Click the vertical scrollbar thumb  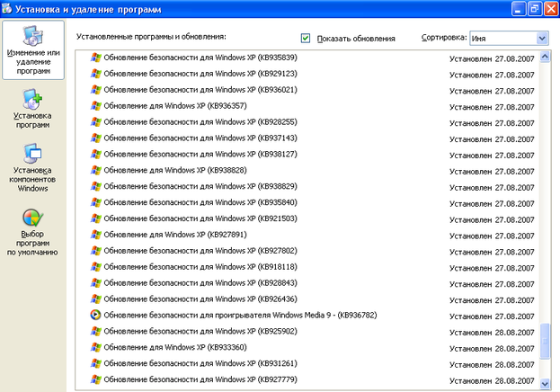point(545,341)
